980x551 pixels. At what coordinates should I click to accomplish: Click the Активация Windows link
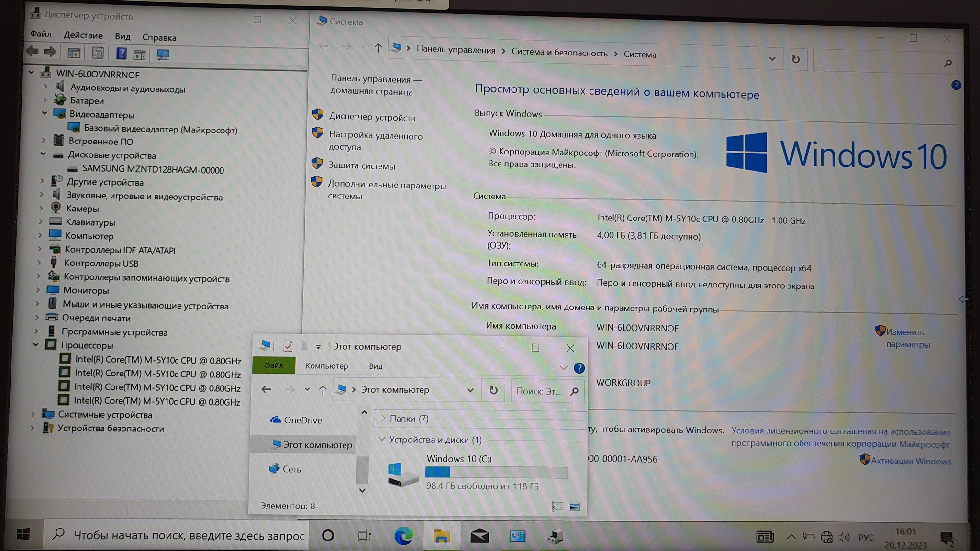(910, 461)
